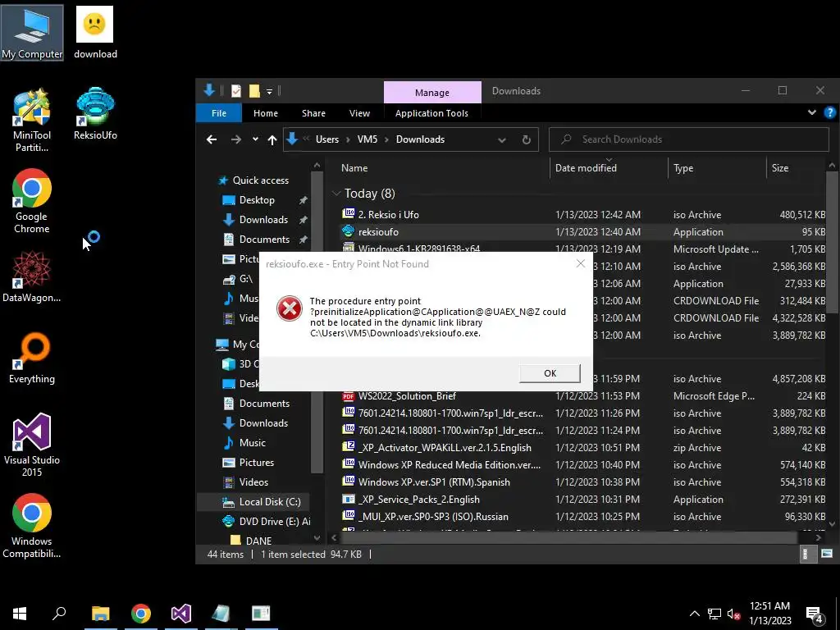Open Customize Quick Access Toolbar dropdown
The width and height of the screenshot is (840, 630).
[x=269, y=92]
